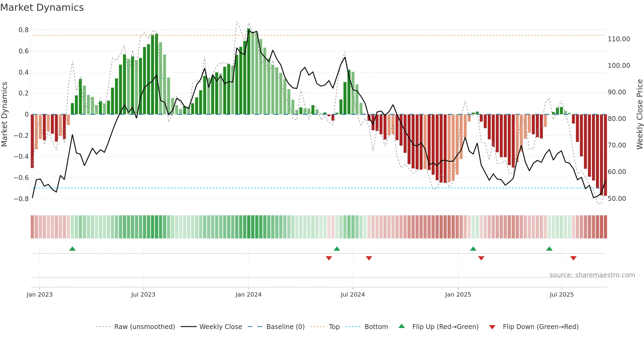Click the green flip-up marker just before Jul 2024
Image resolution: width=644 pixels, height=362 pixels.
click(x=337, y=249)
